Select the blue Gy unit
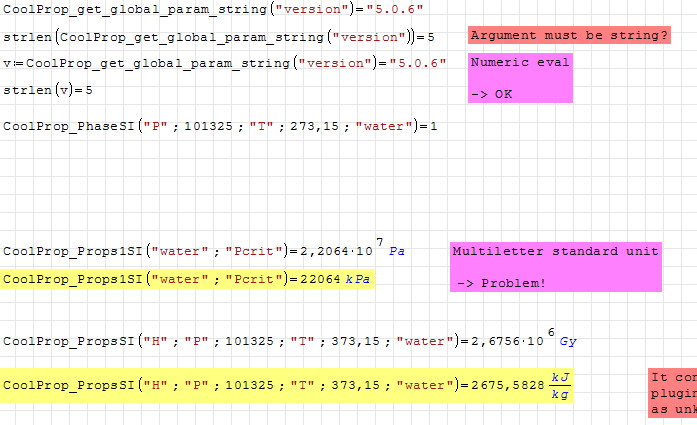697x425 pixels. (567, 342)
